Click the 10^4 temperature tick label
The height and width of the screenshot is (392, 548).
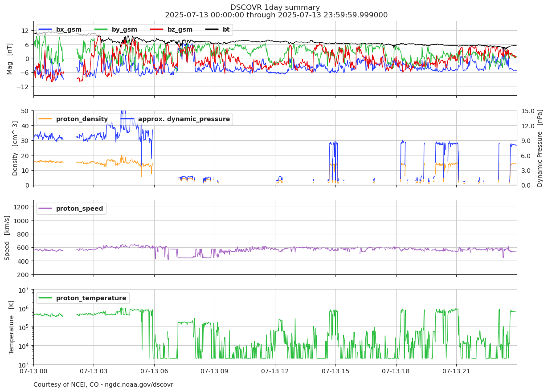point(24,345)
